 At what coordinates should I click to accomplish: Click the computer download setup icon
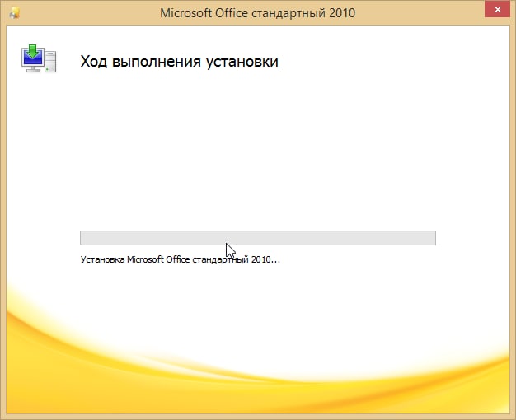(x=39, y=58)
